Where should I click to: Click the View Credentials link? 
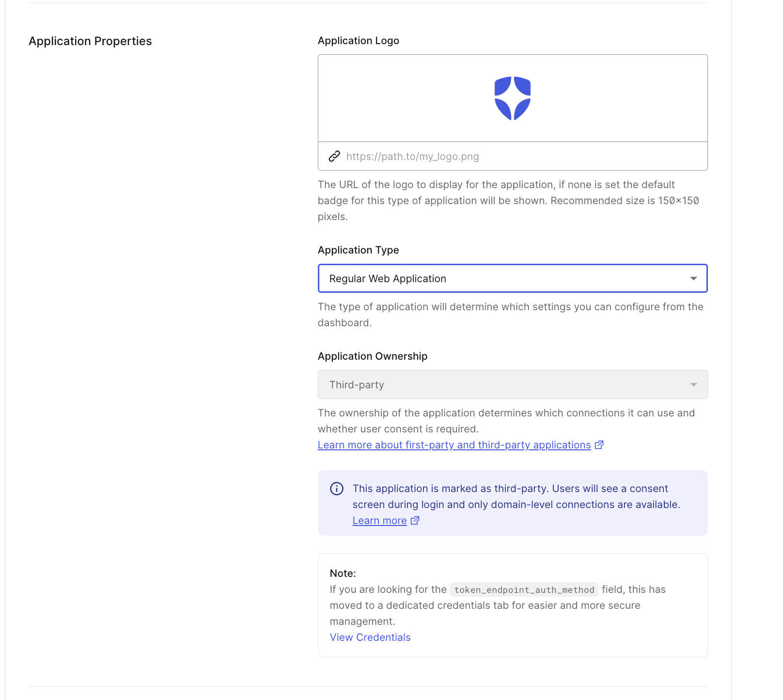(x=370, y=637)
